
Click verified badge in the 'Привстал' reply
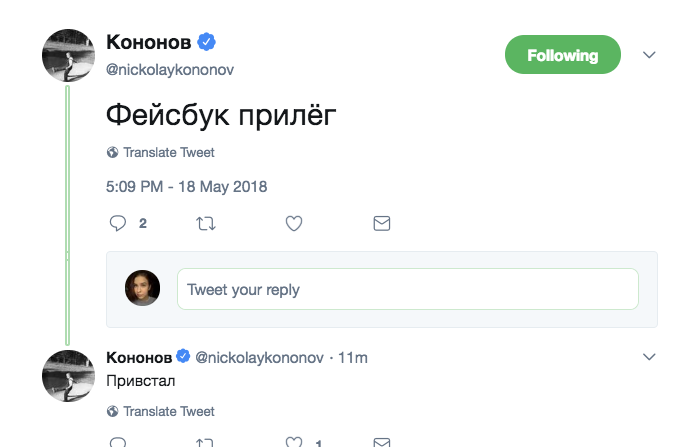pos(183,357)
